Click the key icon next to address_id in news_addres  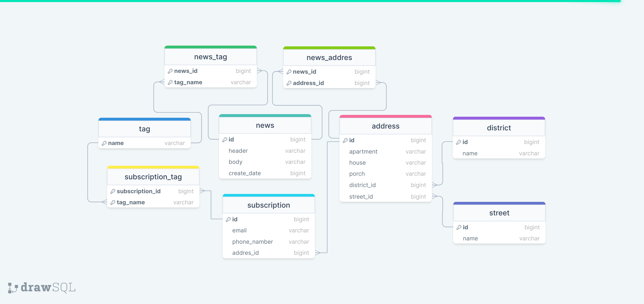tap(289, 83)
